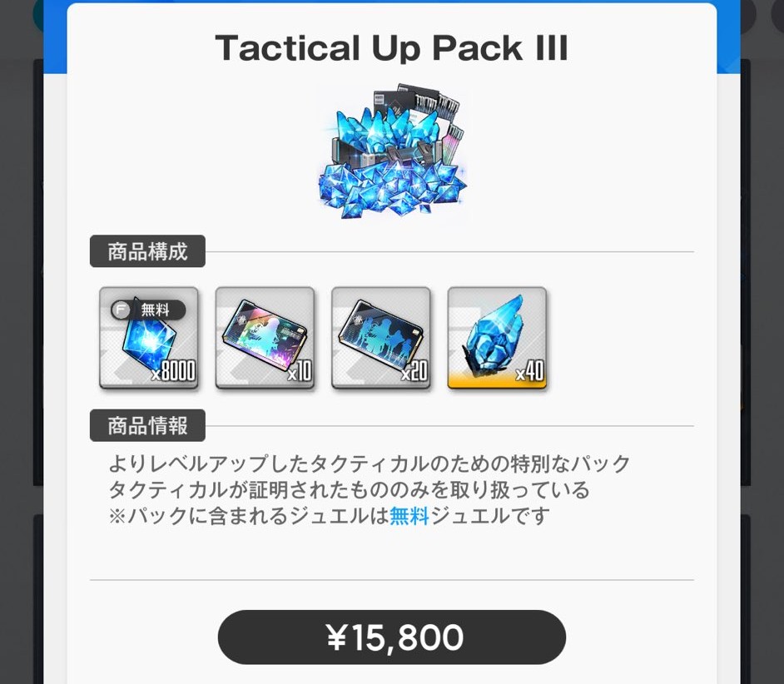Select the blue silhouette ticket x20 item

tap(380, 338)
